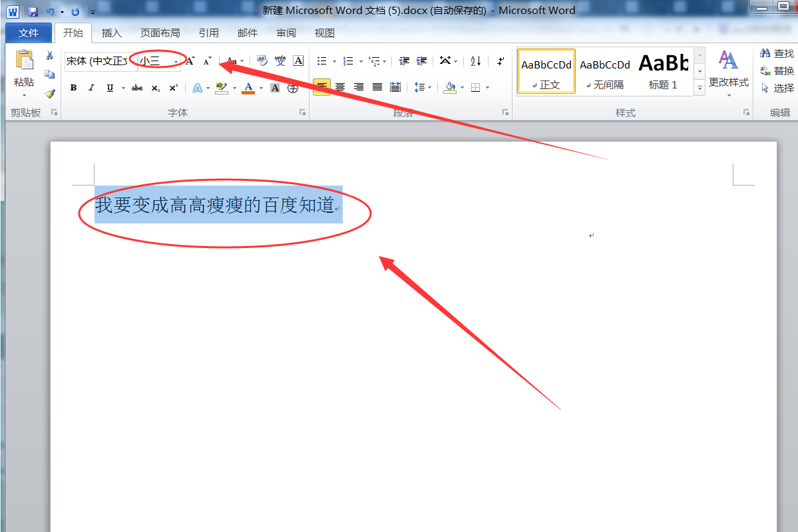Image resolution: width=798 pixels, height=532 pixels.
Task: Toggle Italic formatting
Action: pyautogui.click(x=91, y=88)
